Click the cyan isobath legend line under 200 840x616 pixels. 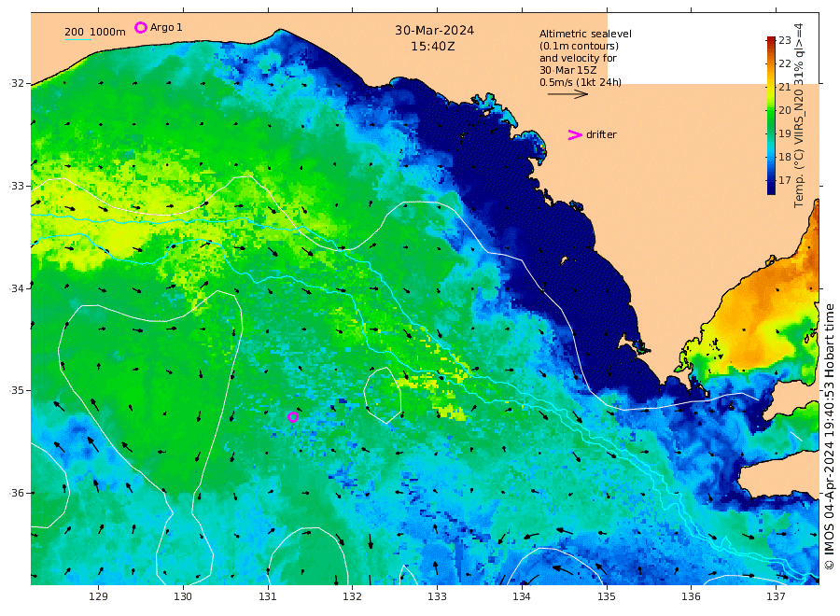[77, 39]
